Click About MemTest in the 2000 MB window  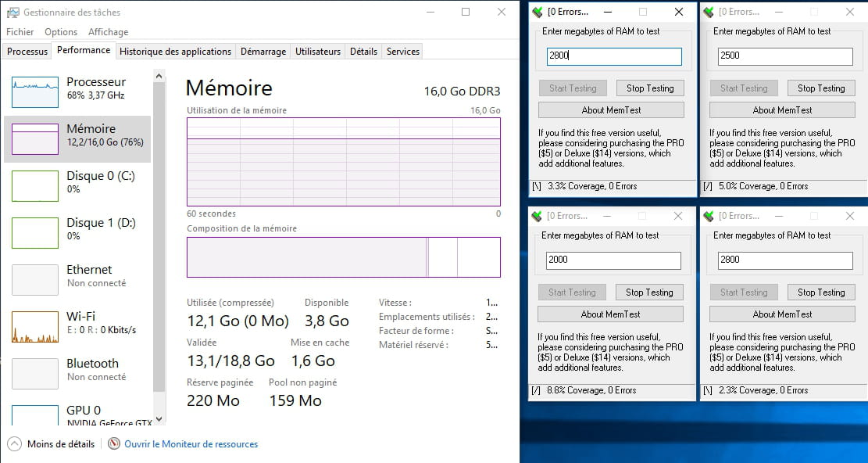611,314
